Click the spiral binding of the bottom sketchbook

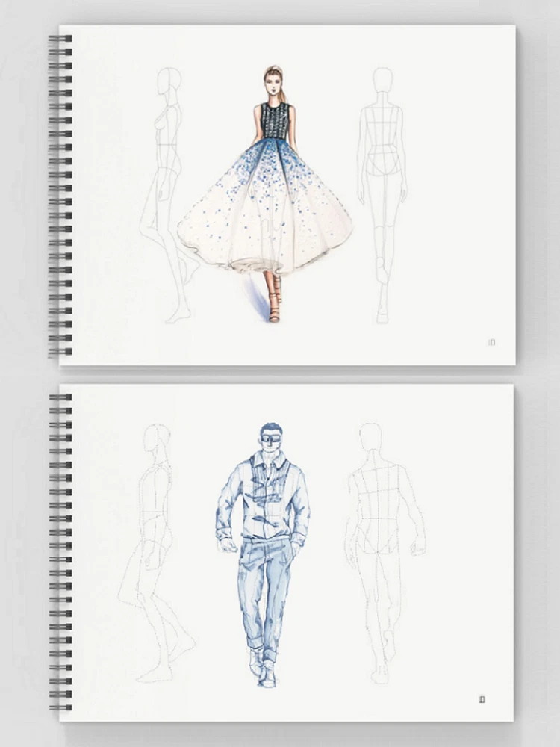(60, 553)
